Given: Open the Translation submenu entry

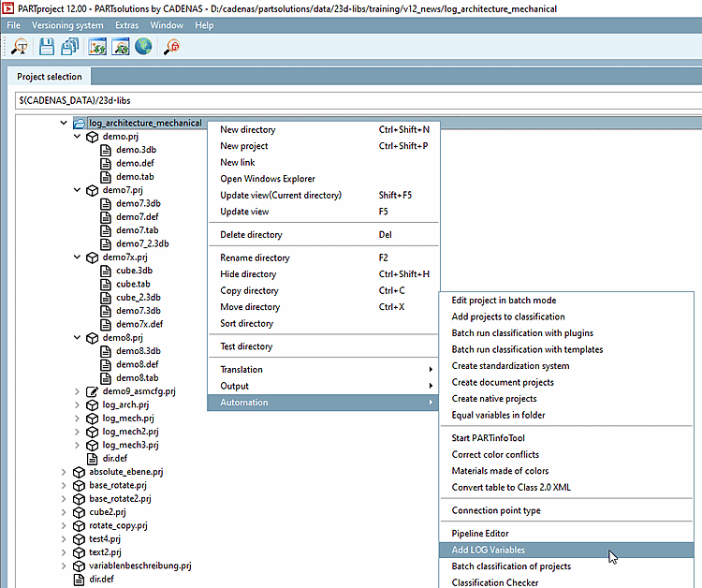Looking at the screenshot, I should coord(241,369).
